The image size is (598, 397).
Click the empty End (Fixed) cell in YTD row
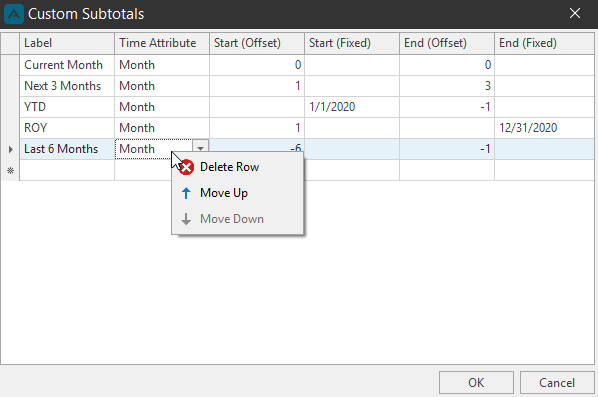(x=544, y=107)
